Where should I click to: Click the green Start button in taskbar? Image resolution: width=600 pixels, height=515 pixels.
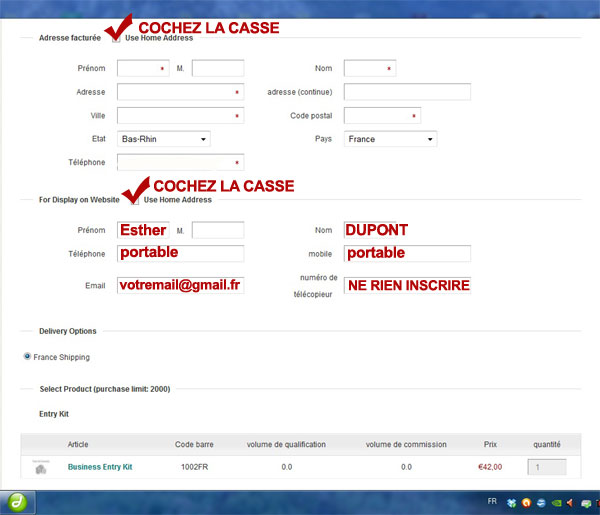tap(16, 502)
